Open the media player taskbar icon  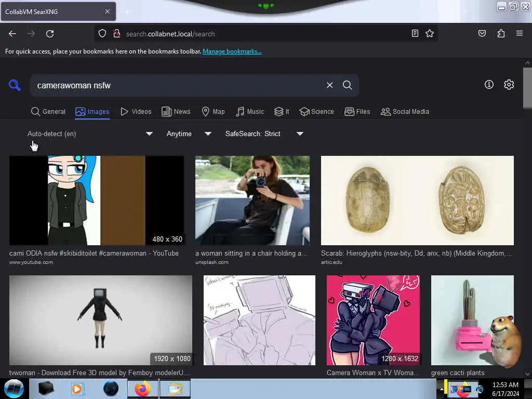77,389
